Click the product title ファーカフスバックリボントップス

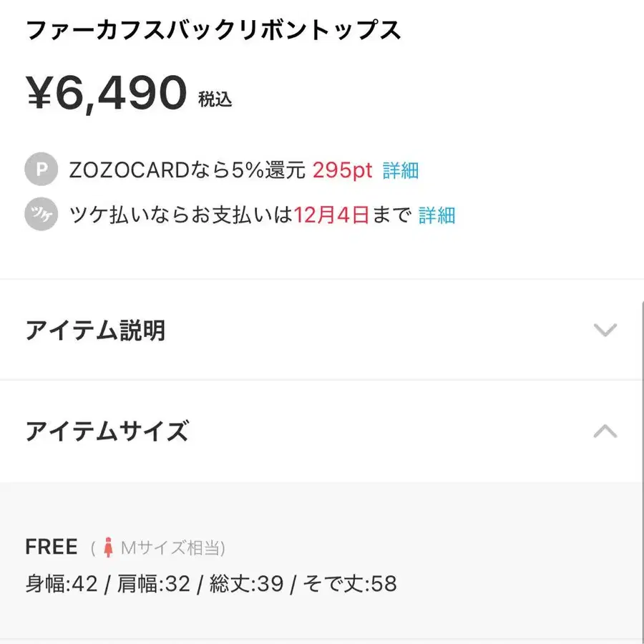point(213,31)
